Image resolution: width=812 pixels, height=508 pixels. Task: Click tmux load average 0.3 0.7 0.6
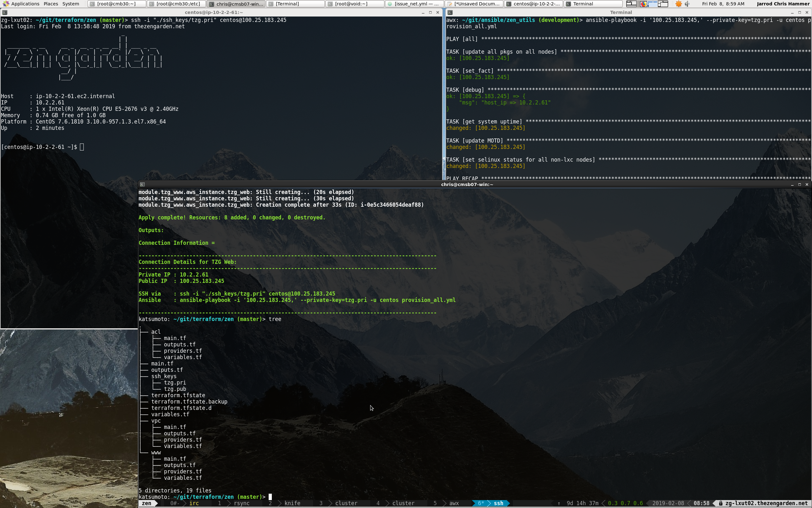[x=625, y=503]
